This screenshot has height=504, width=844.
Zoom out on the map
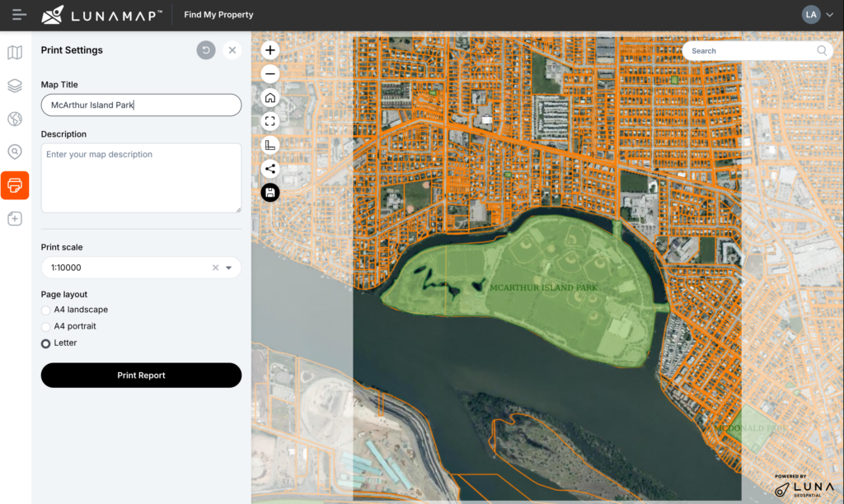click(270, 73)
